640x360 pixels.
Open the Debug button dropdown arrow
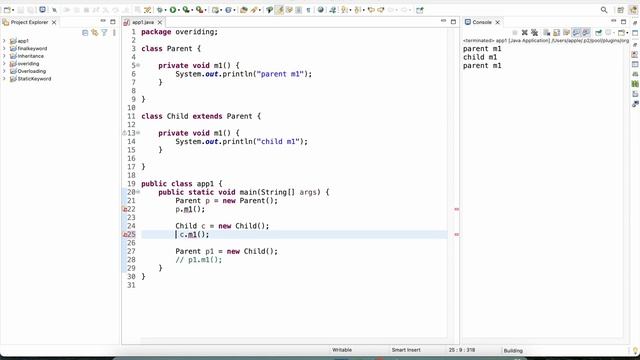pyautogui.click(x=166, y=10)
